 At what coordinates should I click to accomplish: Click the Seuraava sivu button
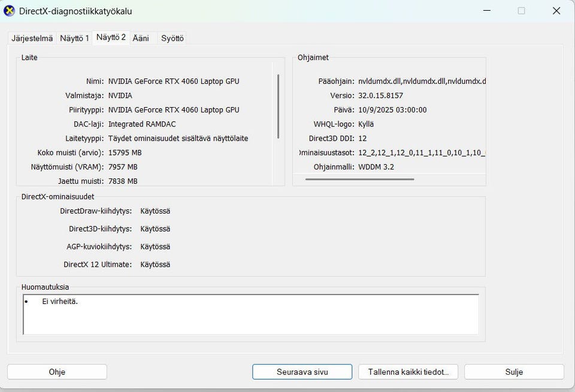pyautogui.click(x=302, y=372)
